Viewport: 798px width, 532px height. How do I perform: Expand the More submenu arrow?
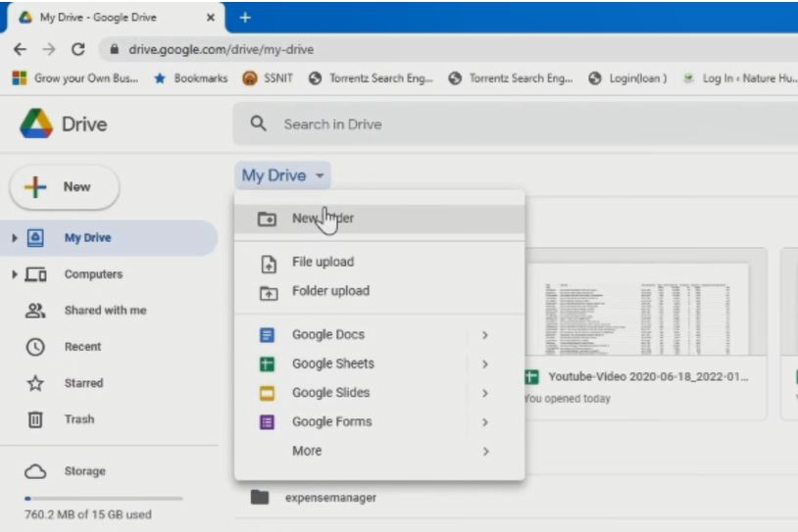click(485, 452)
